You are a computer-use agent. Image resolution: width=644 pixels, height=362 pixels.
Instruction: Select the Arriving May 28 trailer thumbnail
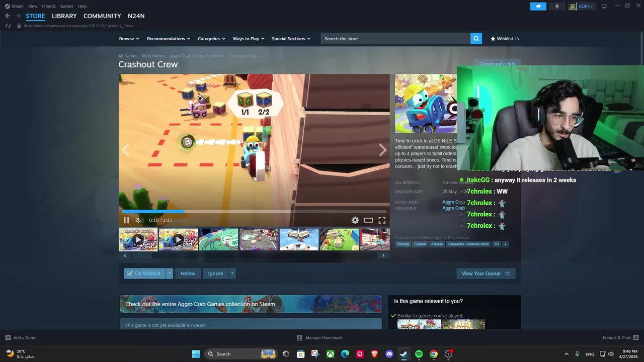tap(138, 239)
